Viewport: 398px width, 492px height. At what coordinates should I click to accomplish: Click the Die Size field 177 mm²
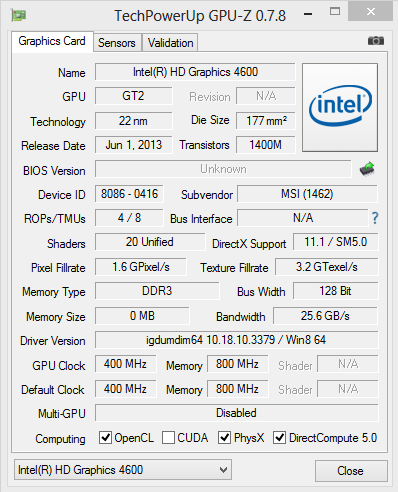click(266, 121)
